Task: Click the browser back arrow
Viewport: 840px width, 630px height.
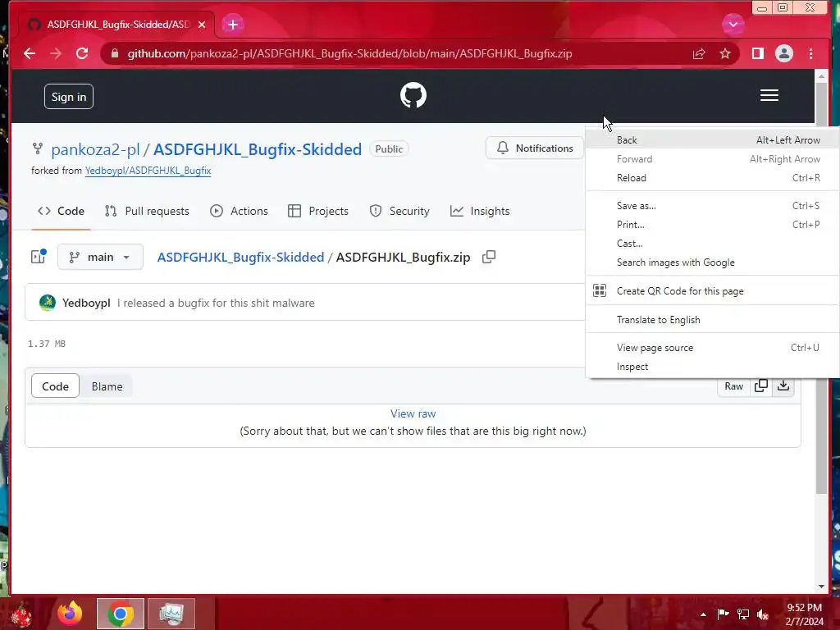Action: [30, 53]
